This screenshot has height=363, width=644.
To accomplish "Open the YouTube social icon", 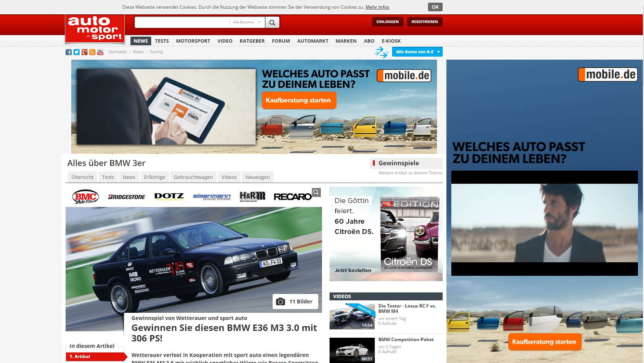I will [100, 52].
